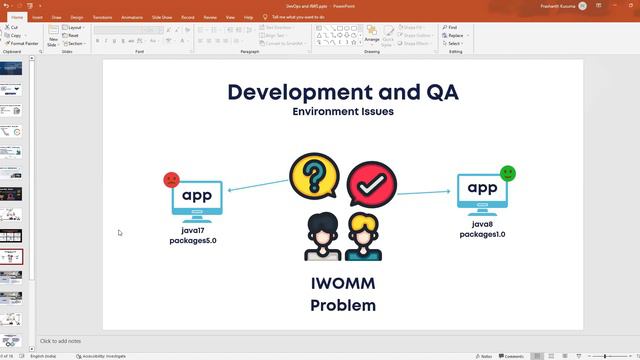The image size is (640, 360).
Task: Open the Shape Fill dropdown
Action: point(411,27)
